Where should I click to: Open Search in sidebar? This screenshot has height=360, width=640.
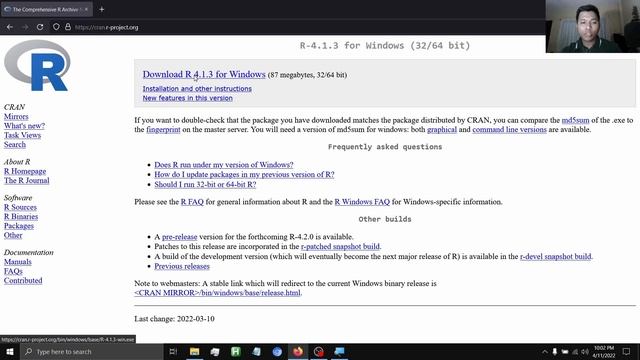tap(15, 144)
